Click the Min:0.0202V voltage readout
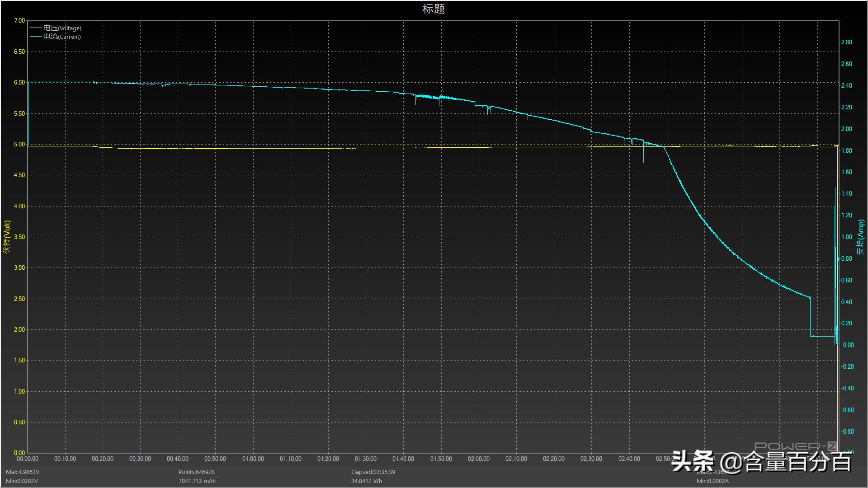 (x=22, y=481)
